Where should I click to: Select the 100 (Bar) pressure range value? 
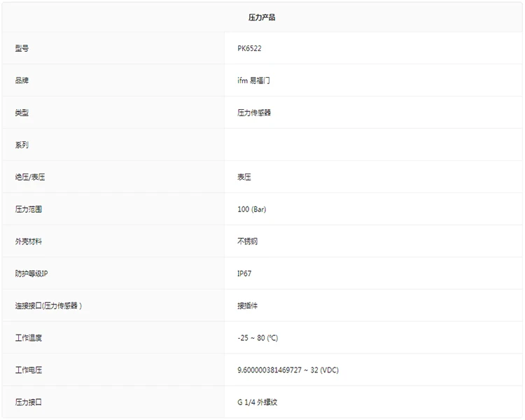point(252,209)
